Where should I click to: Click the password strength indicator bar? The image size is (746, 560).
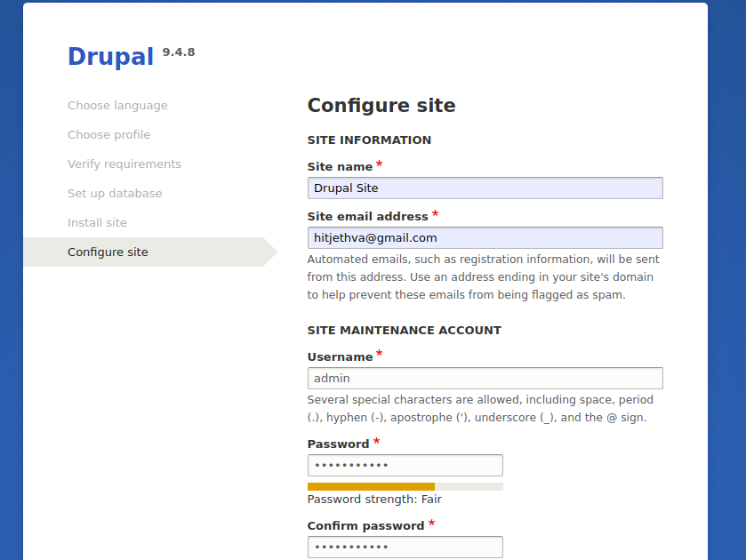coord(405,486)
